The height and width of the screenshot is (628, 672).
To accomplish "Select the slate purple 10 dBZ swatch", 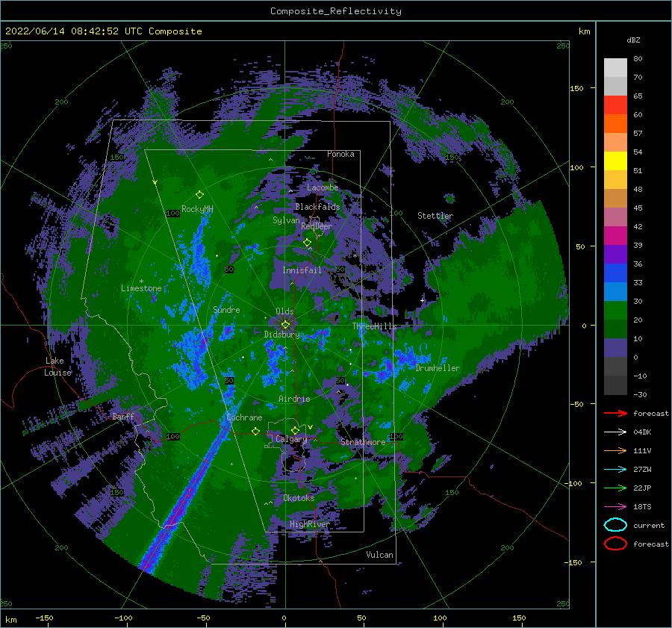I will tap(615, 347).
